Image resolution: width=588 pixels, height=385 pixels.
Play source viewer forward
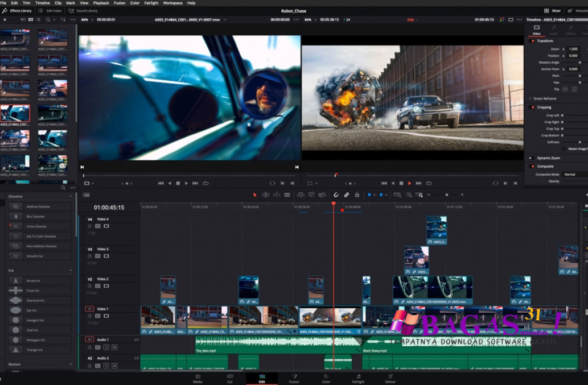pos(186,183)
